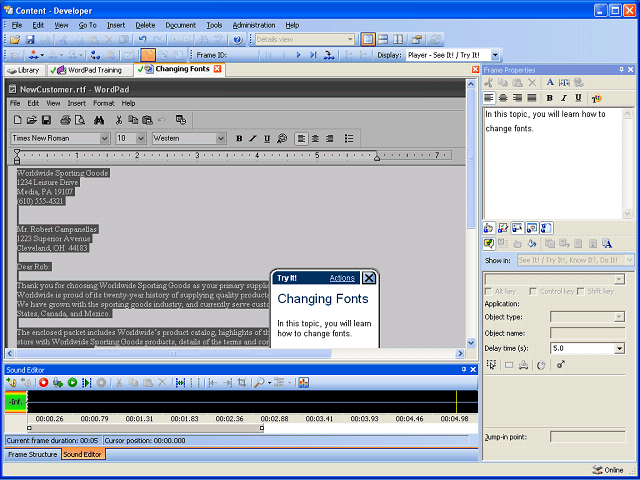The image size is (640, 480).
Task: Open the Western script dropdown in WordPad
Action: [220, 138]
